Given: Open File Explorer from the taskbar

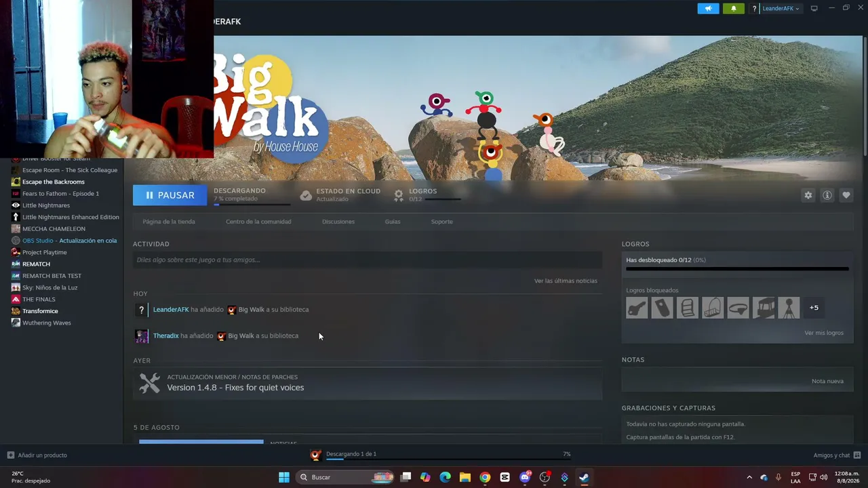Looking at the screenshot, I should tap(465, 477).
